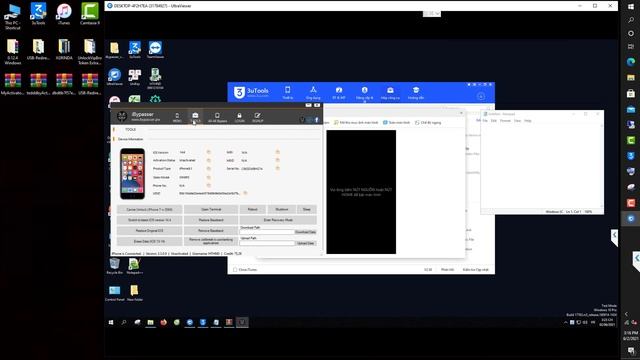The image size is (640, 360).
Task: Open This PC shortcut on desktop
Action: [13, 16]
